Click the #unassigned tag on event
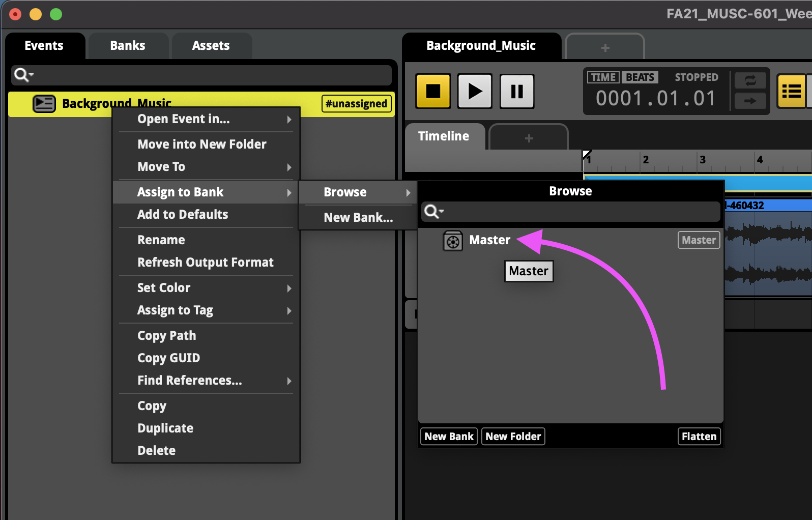 [x=356, y=104]
